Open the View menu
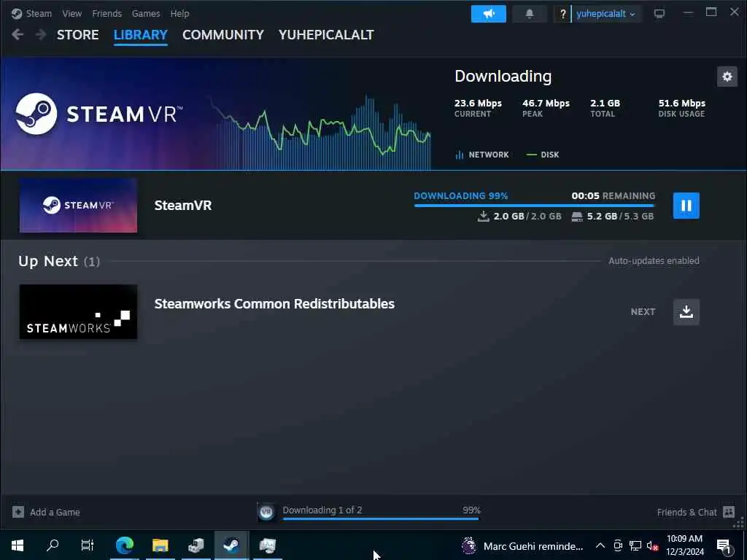This screenshot has height=560, width=747. (72, 13)
